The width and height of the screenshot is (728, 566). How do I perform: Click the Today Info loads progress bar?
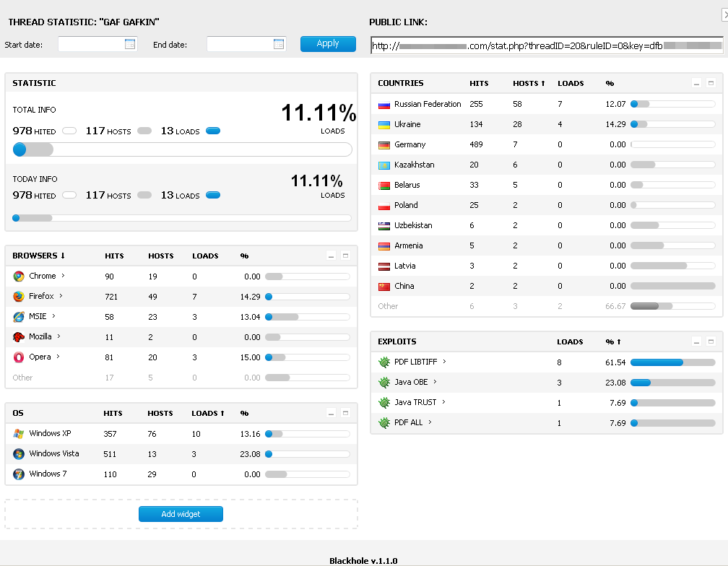pos(182,218)
